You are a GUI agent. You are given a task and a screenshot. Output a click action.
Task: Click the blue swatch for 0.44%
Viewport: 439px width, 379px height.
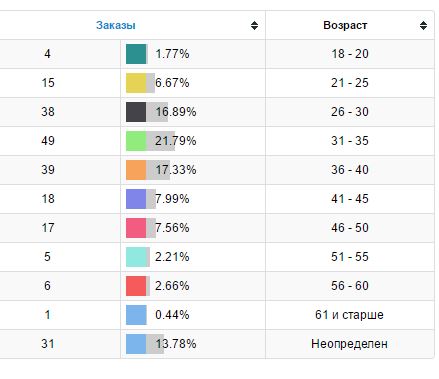coord(136,315)
